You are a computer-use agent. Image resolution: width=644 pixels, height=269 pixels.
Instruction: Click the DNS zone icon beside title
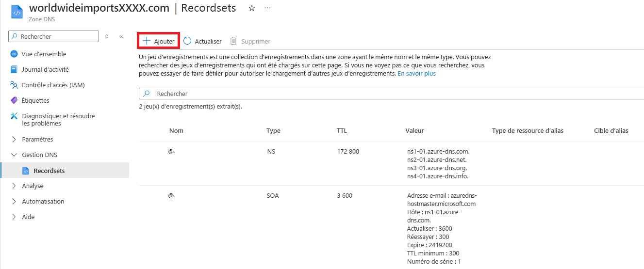click(17, 12)
